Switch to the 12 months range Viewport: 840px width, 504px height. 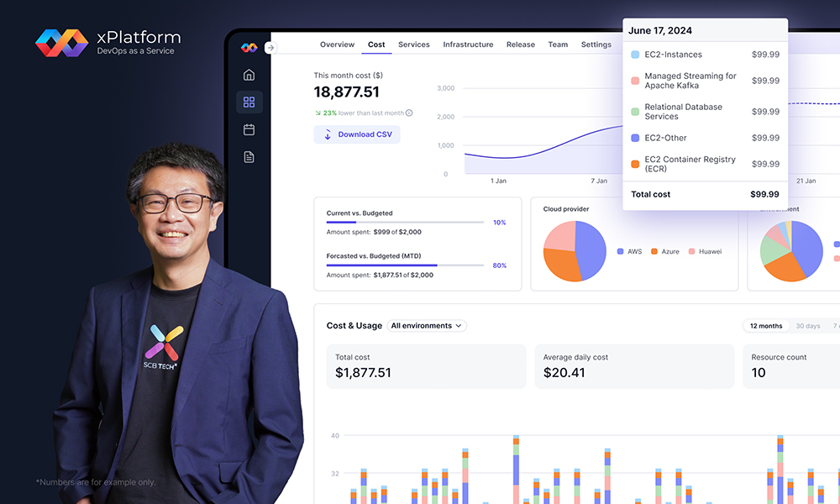(x=765, y=326)
